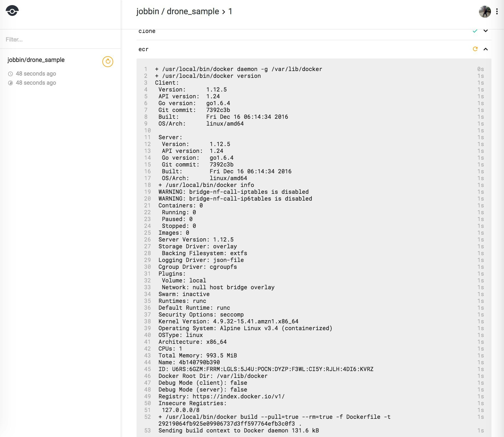Click 'Registry: https://index.docker.io/v1/' line
Viewport: 504px width, 437px height.
pos(222,396)
